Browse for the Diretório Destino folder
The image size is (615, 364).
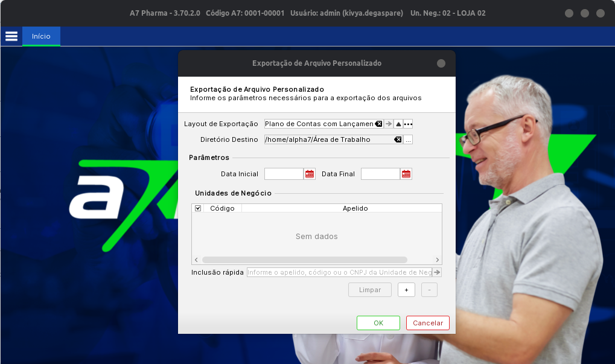pos(408,139)
